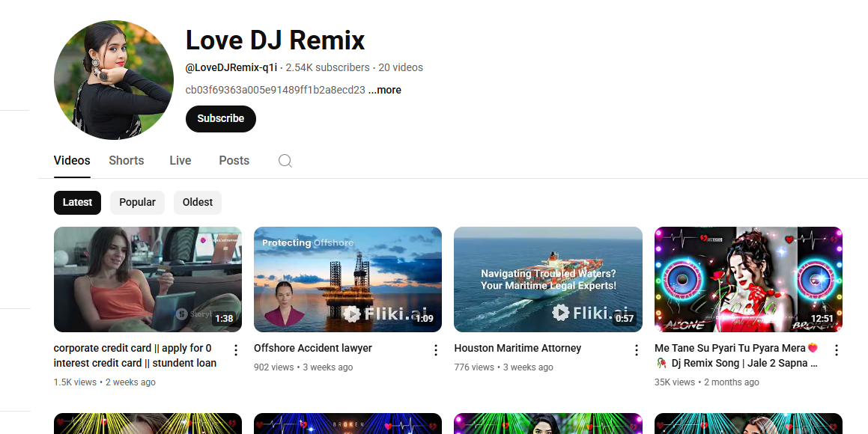Viewport: 868px width, 434px height.
Task: Click the 1.5K views • 2 weeks ago text
Action: click(x=105, y=382)
